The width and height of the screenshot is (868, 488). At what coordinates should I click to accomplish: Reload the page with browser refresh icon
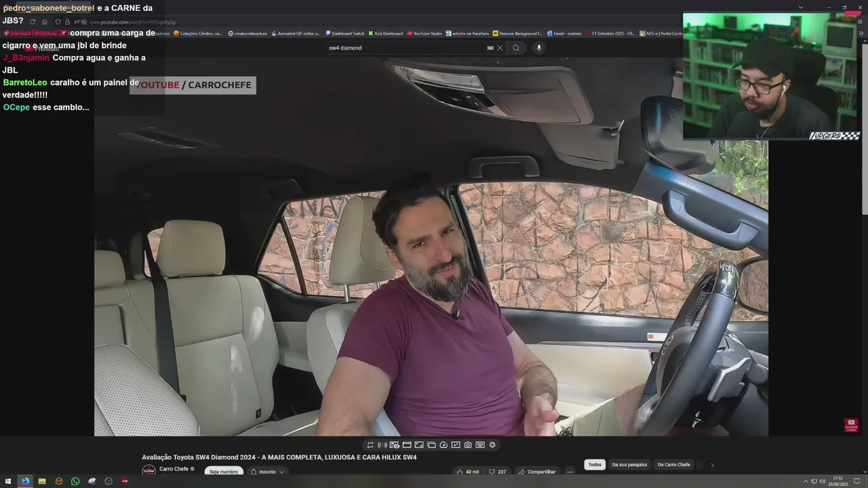pos(32,22)
